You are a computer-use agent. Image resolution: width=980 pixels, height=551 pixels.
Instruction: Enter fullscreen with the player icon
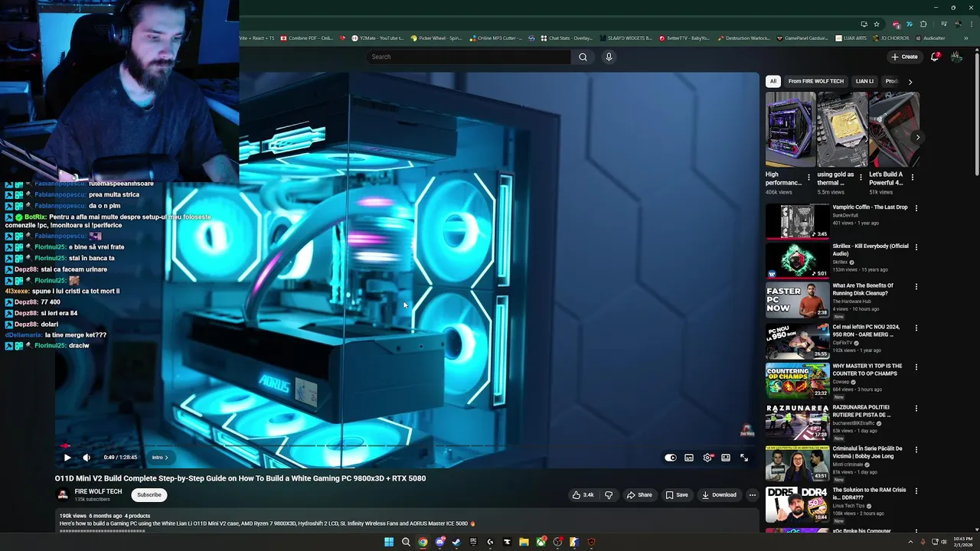click(x=744, y=458)
